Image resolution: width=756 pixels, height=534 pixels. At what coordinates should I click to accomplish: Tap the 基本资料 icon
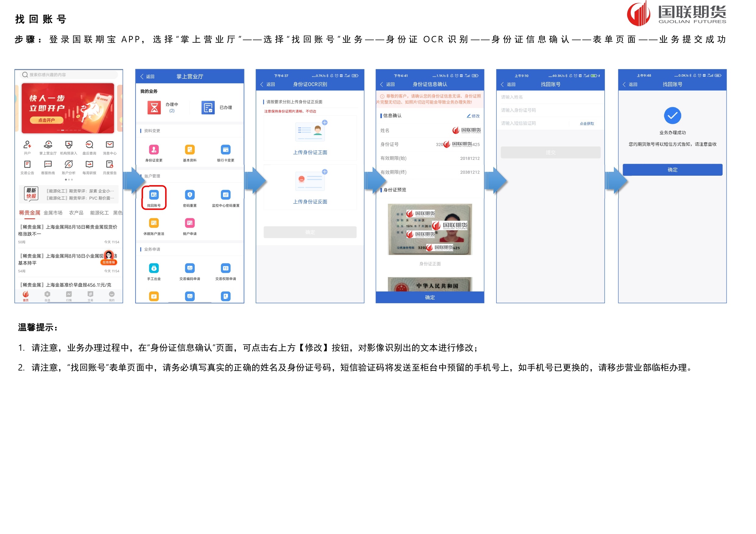190,150
